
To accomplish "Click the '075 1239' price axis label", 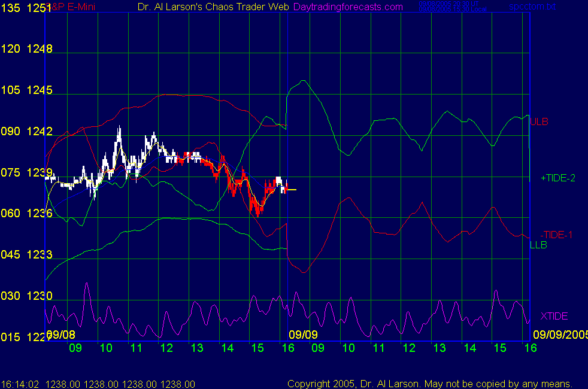I will pyautogui.click(x=26, y=172).
